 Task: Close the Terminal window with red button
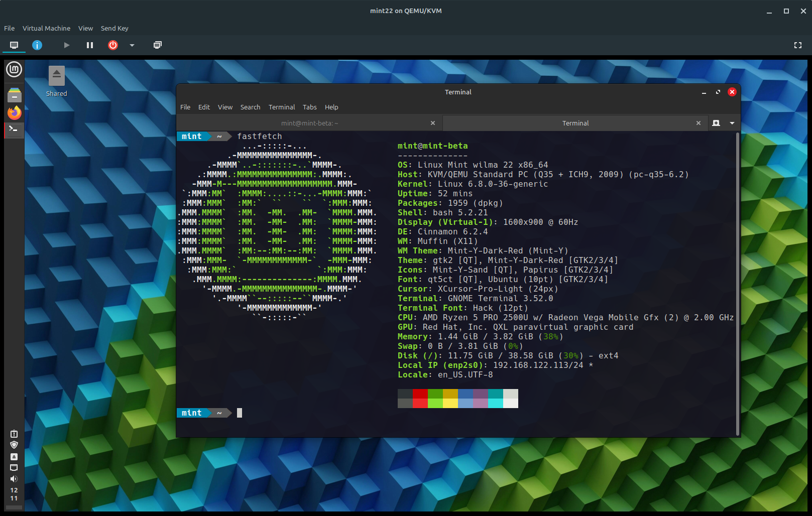point(732,92)
